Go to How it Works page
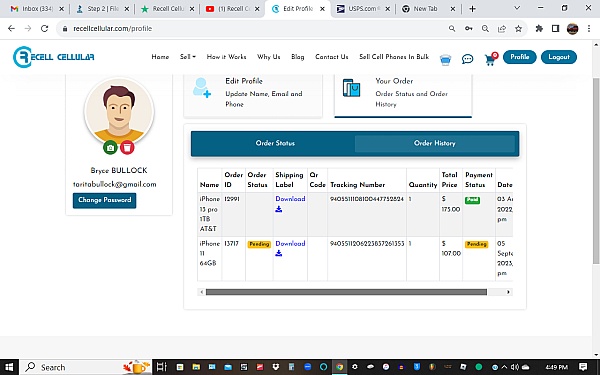Viewport: 600px width, 375px height. 226,57
